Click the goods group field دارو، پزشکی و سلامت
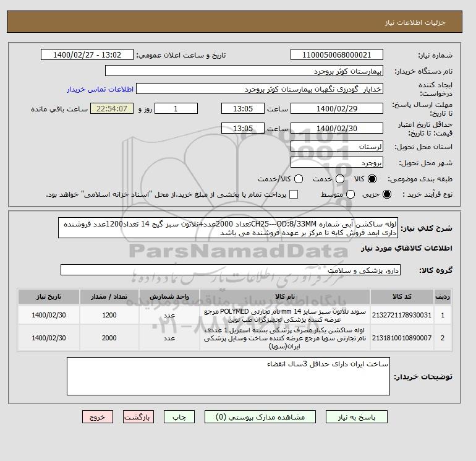 [x=231, y=270]
